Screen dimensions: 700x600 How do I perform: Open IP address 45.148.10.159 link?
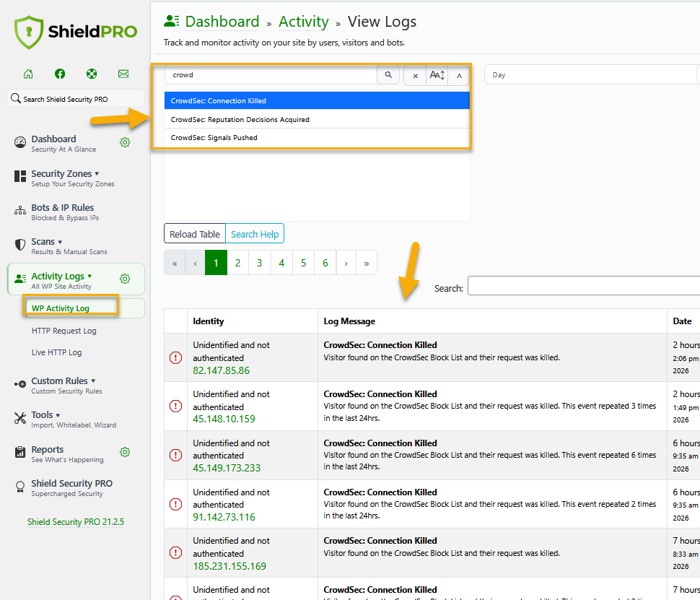point(224,419)
